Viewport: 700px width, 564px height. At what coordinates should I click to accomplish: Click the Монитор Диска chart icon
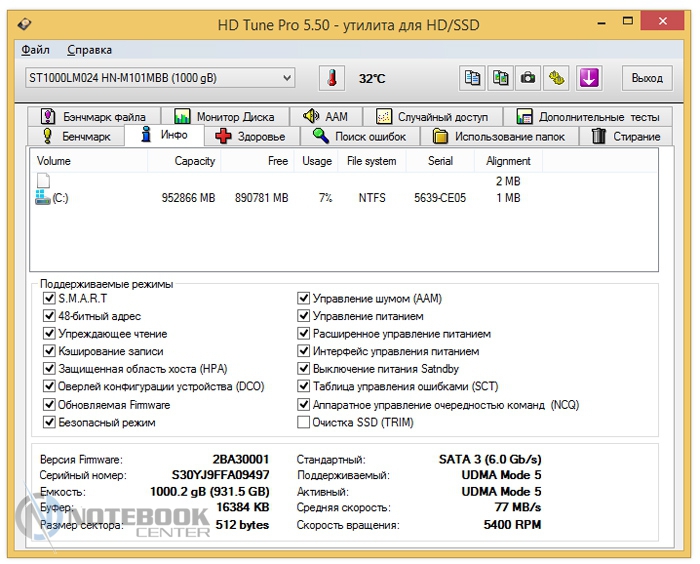(182, 116)
